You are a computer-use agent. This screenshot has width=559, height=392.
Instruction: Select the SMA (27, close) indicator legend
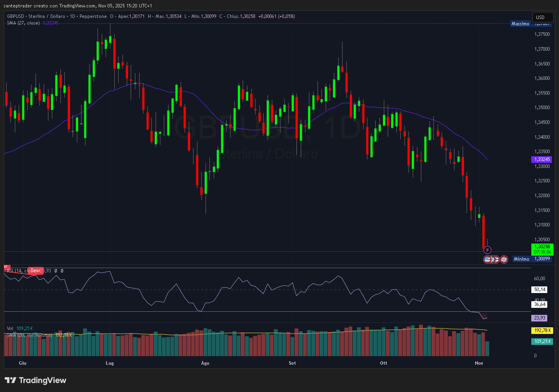[23, 23]
